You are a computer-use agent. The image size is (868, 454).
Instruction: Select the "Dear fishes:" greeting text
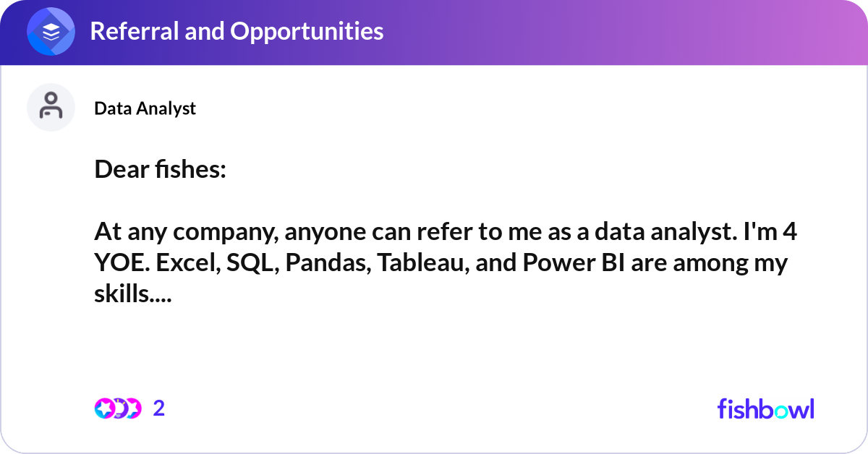point(160,170)
